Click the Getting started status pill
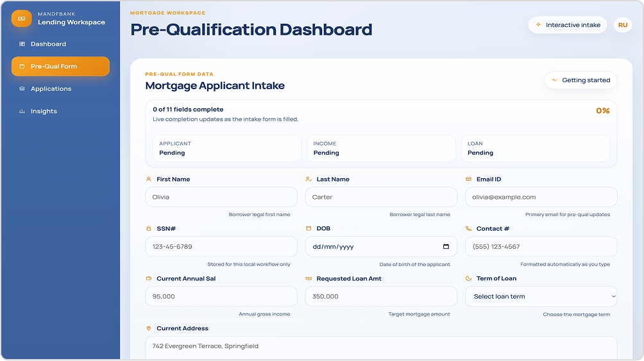Viewport: 644px width, 361px height. coord(580,80)
